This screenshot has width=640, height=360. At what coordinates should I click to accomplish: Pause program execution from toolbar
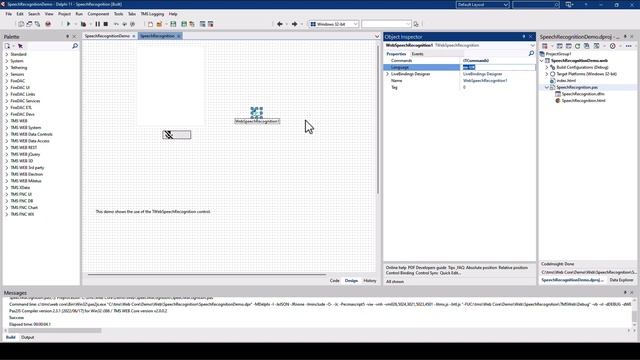pyautogui.click(x=98, y=24)
